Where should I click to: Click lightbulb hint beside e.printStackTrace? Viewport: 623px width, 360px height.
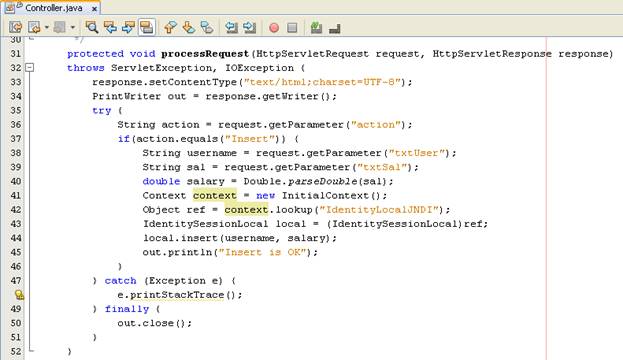pyautogui.click(x=19, y=295)
